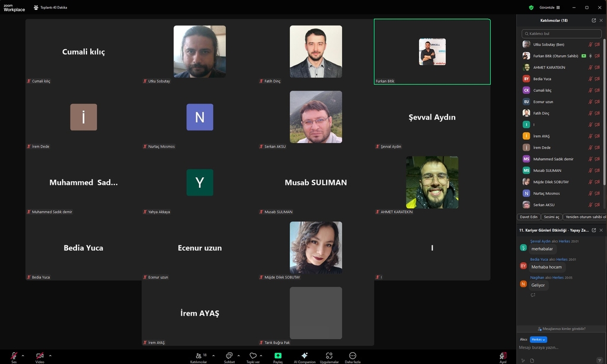Viewport: 607px width, 364px height.
Task: Click Bedia Yuca's camera-off icon in list
Action: [x=598, y=79]
